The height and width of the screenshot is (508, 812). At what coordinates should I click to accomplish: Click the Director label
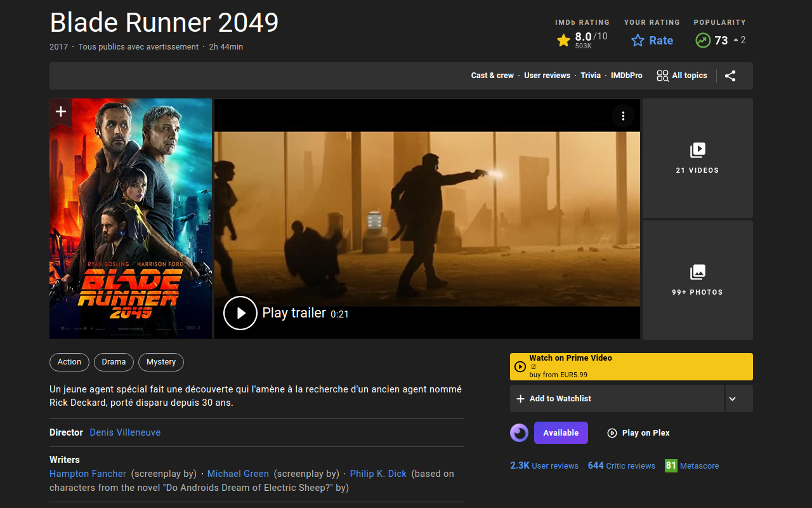coord(66,432)
